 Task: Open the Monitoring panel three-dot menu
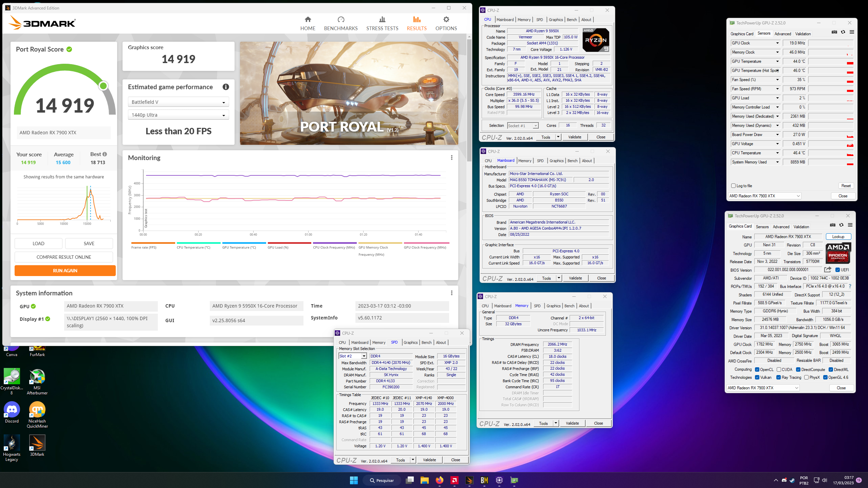451,158
